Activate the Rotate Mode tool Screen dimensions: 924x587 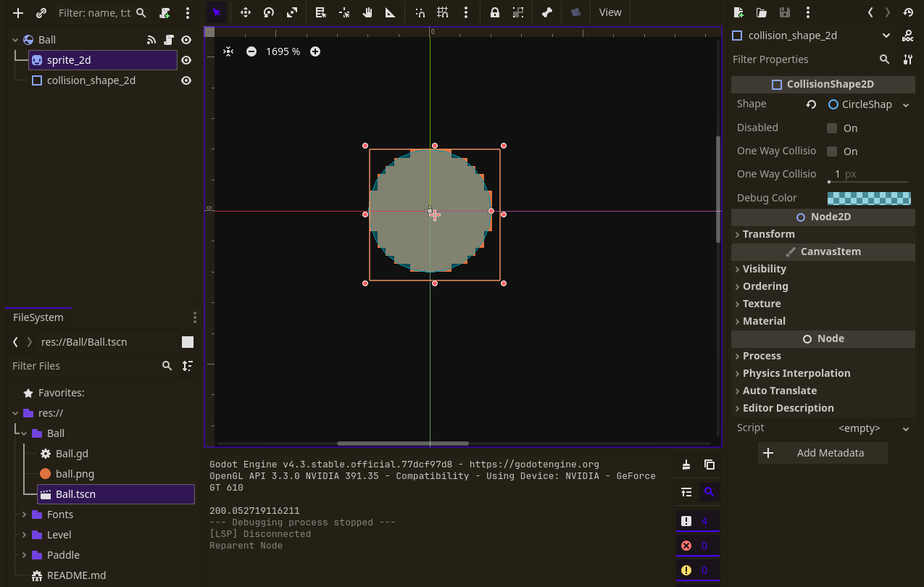[x=269, y=12]
